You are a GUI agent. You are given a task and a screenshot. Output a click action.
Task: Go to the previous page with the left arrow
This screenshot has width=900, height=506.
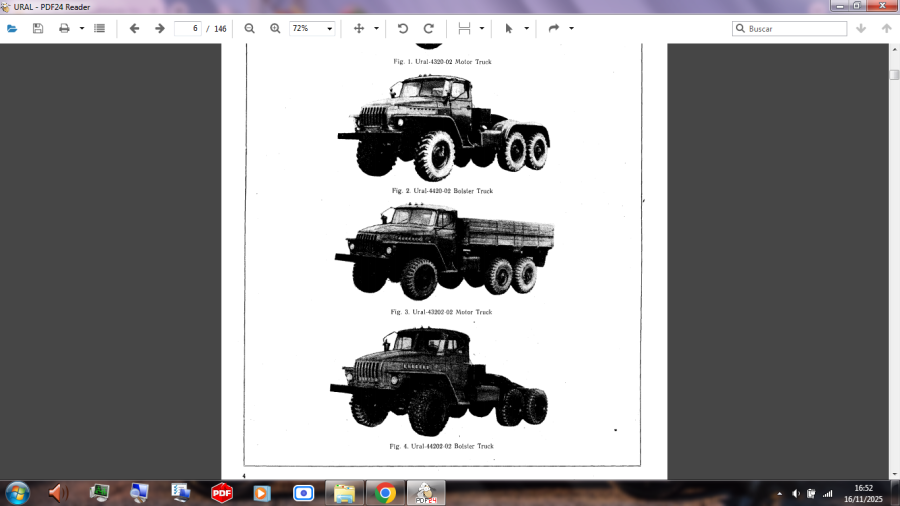tap(134, 28)
